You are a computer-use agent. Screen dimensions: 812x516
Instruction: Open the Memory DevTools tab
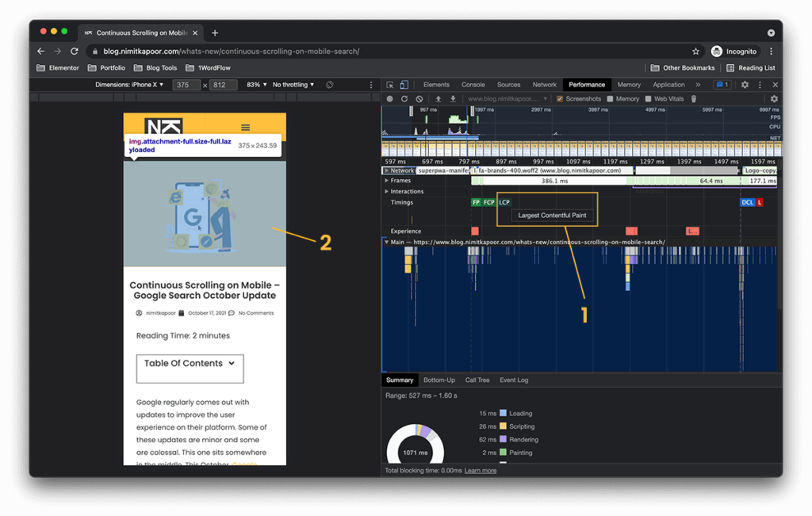pyautogui.click(x=629, y=85)
